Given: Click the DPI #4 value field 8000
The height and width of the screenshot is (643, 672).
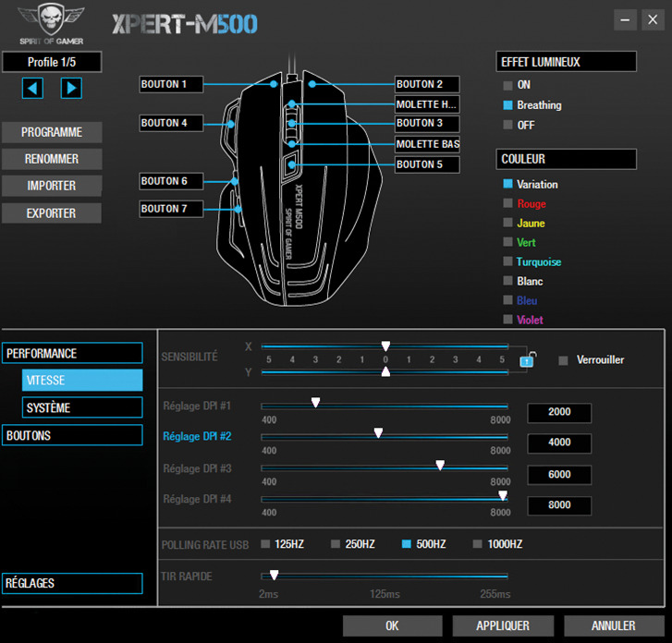Looking at the screenshot, I should [559, 505].
